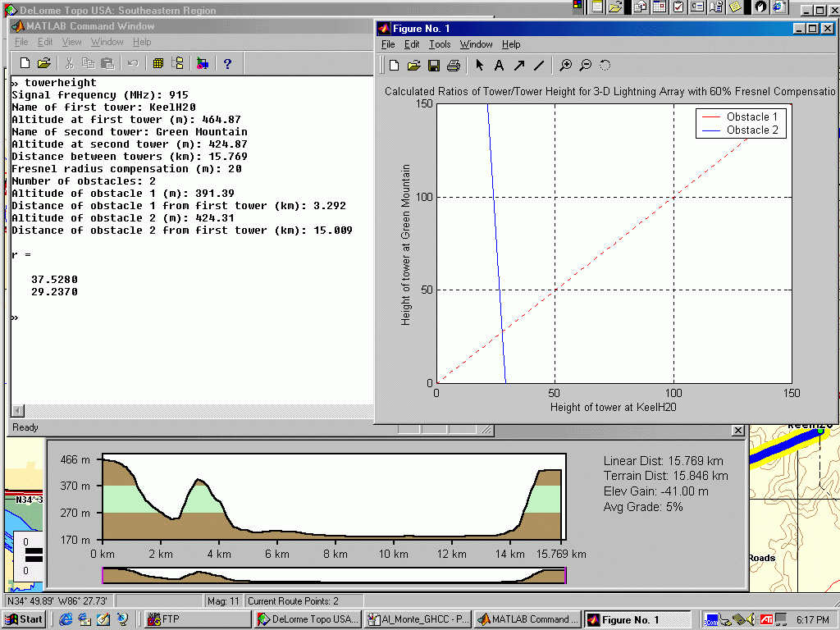Switch to MATLAB Command taskbar button
Image resolution: width=840 pixels, height=630 pixels.
(527, 619)
